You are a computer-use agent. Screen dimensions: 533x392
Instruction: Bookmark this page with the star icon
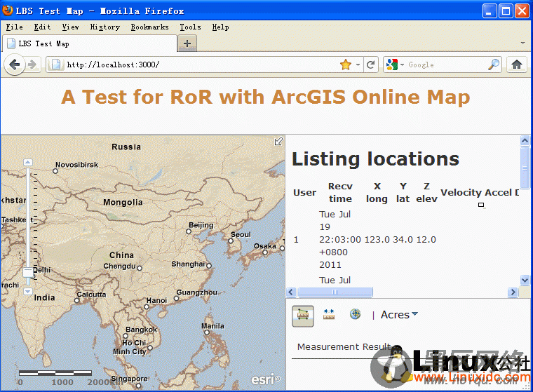point(346,65)
